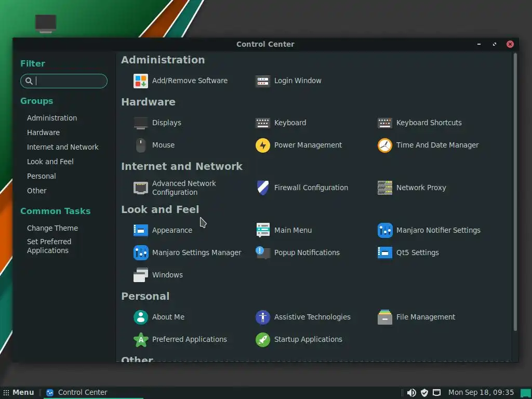
Task: Open the Time And Date Manager clock icon
Action: coord(385,145)
